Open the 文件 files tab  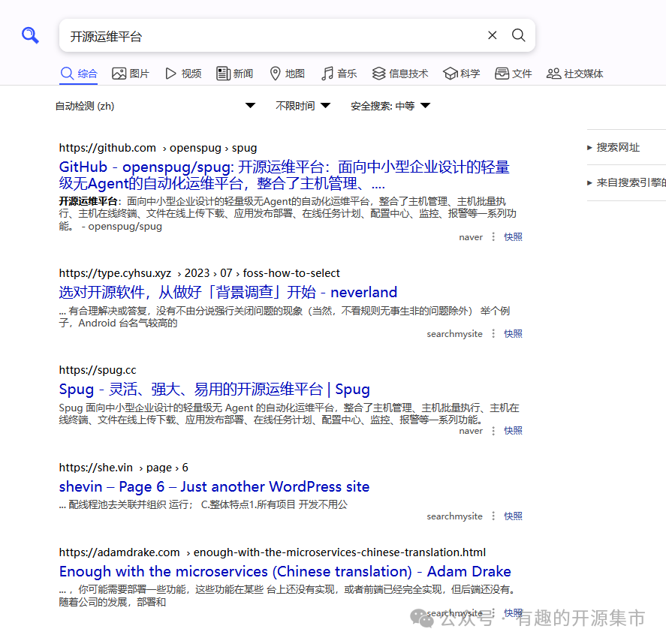click(x=513, y=74)
